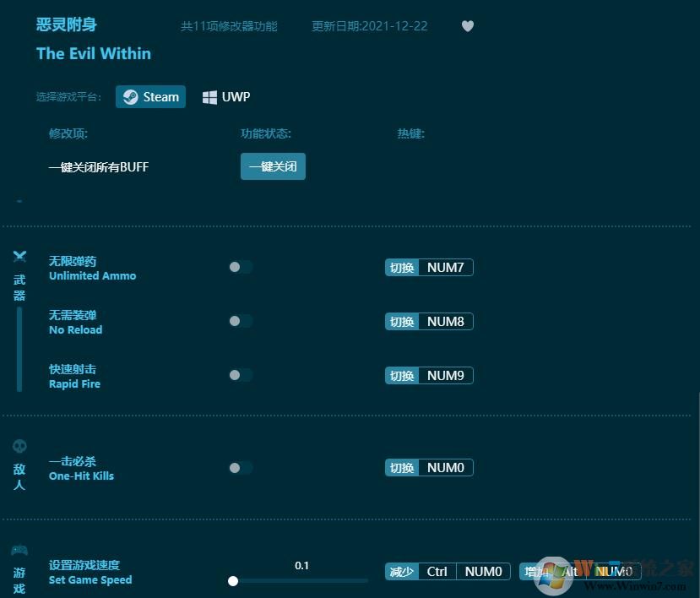Enable the Rapid Fire toggle switch
Viewport: 700px width, 598px height.
[240, 375]
